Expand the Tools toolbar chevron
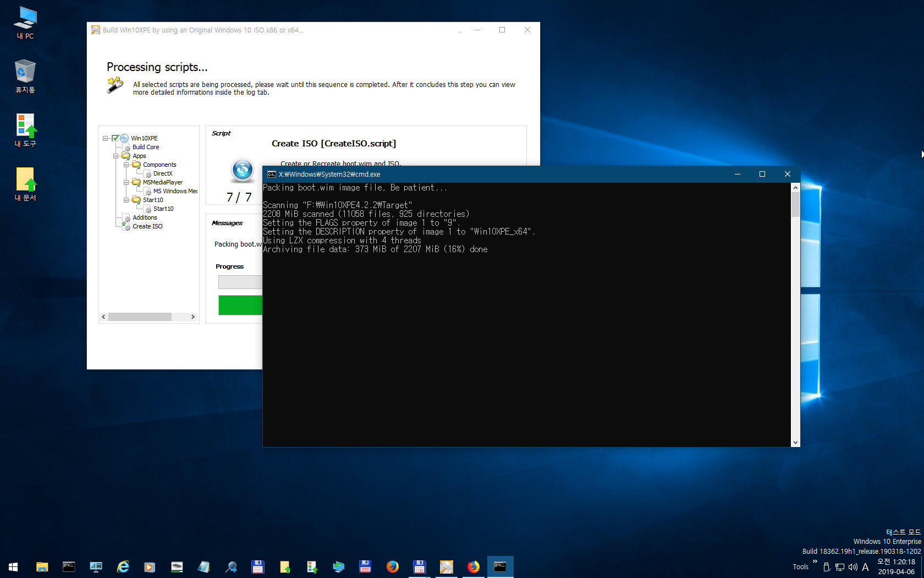Screen dimensions: 924x578 pyautogui.click(x=815, y=561)
